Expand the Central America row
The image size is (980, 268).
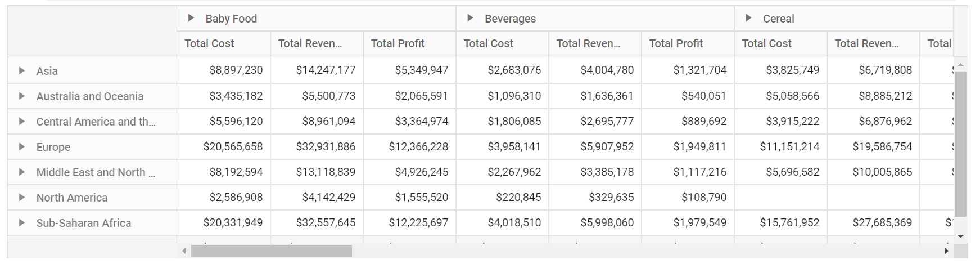click(21, 122)
